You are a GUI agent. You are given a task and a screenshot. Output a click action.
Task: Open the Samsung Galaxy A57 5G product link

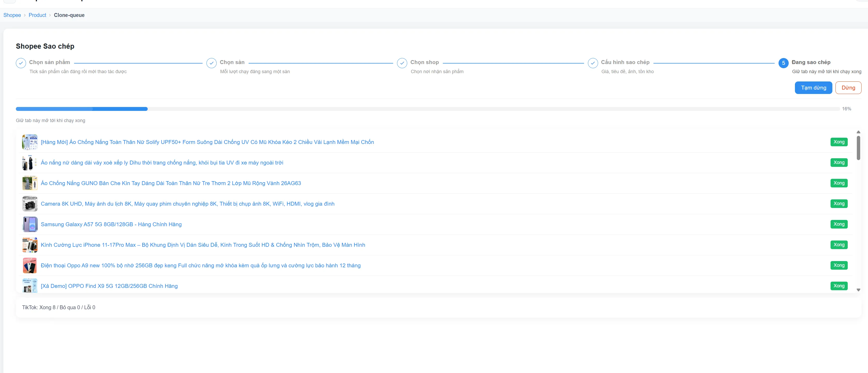point(111,225)
